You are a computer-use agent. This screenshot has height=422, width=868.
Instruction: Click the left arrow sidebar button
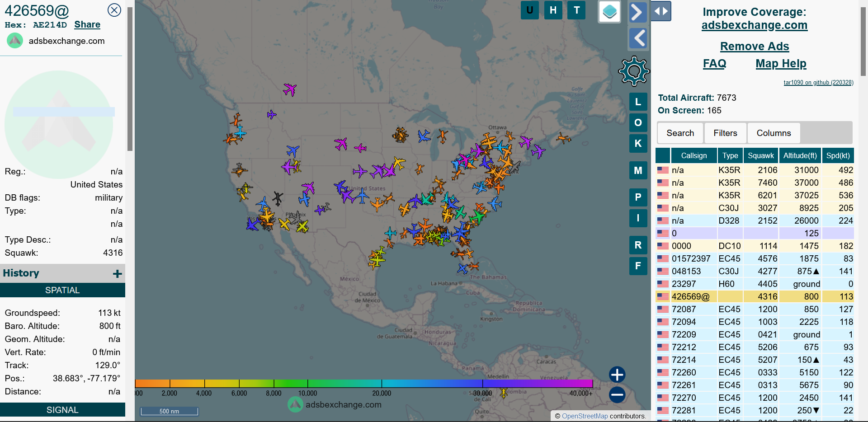pyautogui.click(x=638, y=38)
